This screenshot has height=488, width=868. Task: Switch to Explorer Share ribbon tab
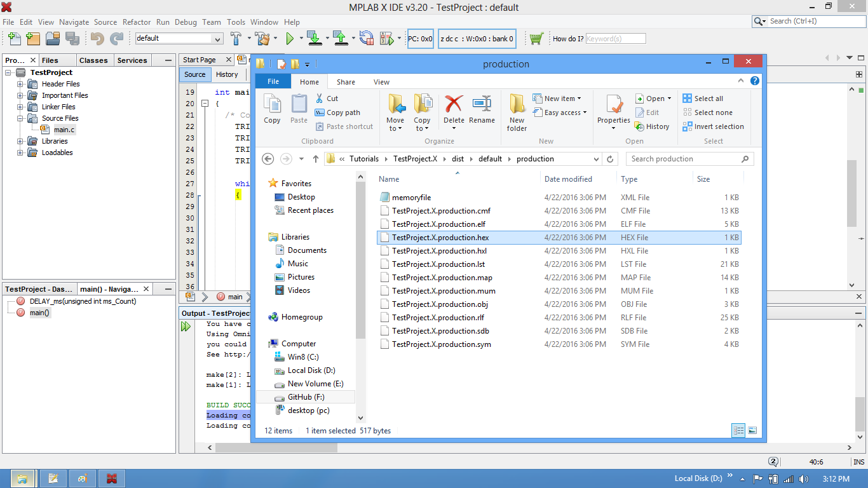pos(346,82)
